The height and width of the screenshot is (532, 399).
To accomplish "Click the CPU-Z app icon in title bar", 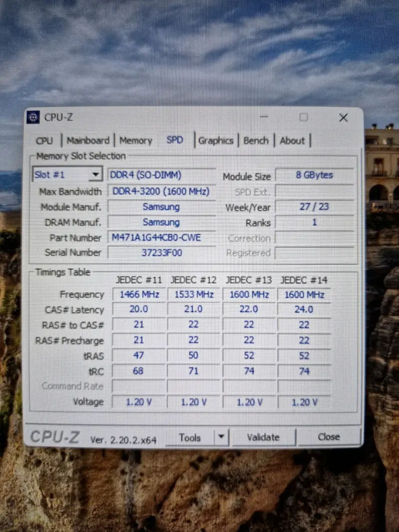I will point(33,117).
